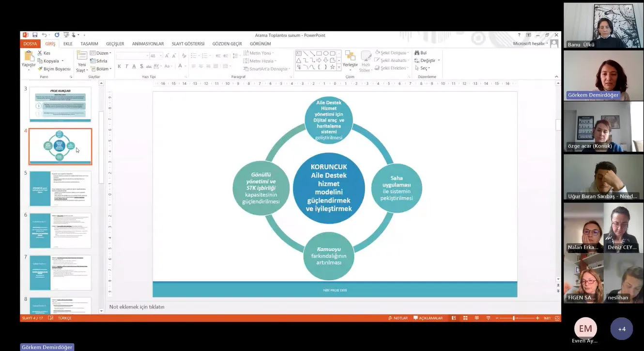Image resolution: width=644 pixels, height=351 pixels.
Task: Toggle AÇIKLAMALAR comments pane
Action: (428, 318)
